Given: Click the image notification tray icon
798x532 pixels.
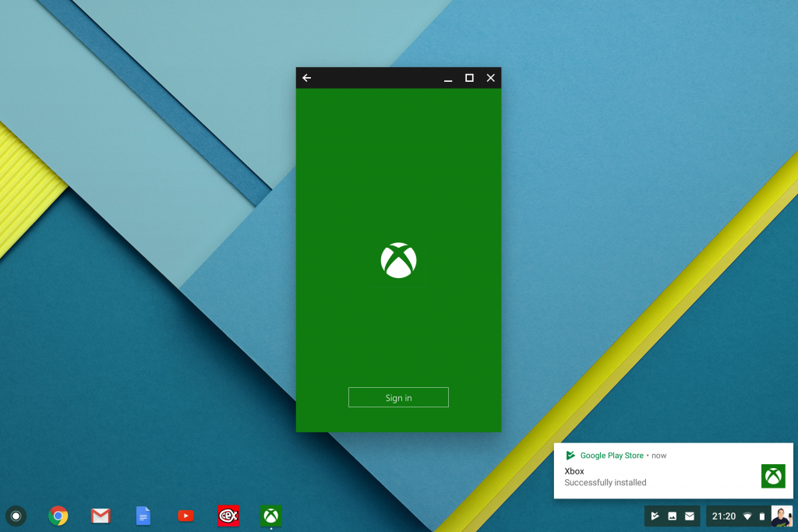Looking at the screenshot, I should pyautogui.click(x=673, y=516).
